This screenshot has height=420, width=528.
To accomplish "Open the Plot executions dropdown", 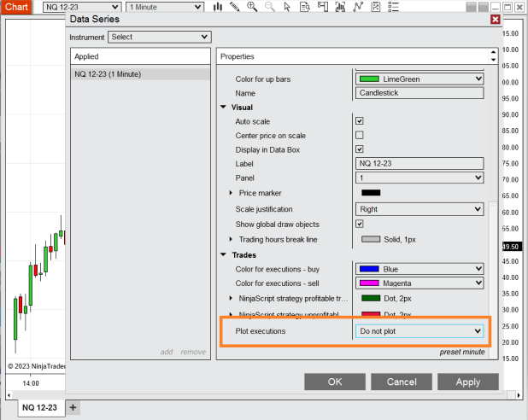I will click(419, 331).
